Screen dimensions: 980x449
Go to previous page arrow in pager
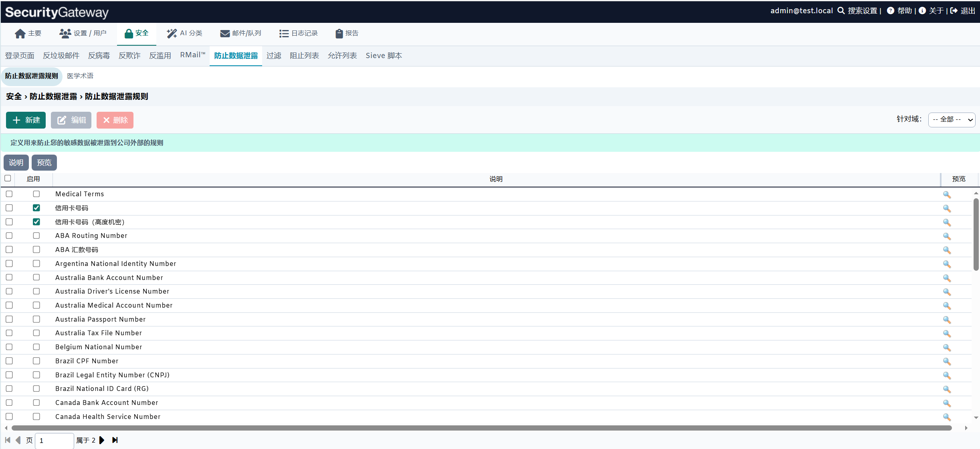(x=18, y=440)
